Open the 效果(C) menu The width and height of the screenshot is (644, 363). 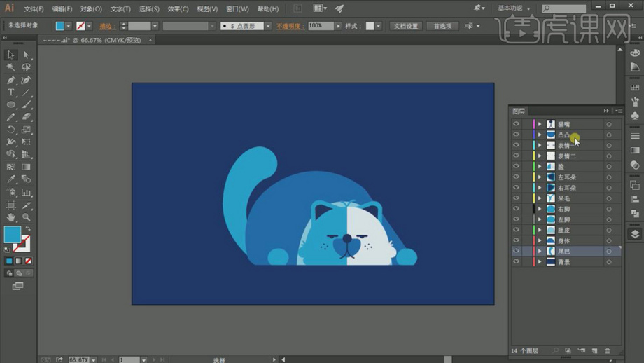[178, 9]
